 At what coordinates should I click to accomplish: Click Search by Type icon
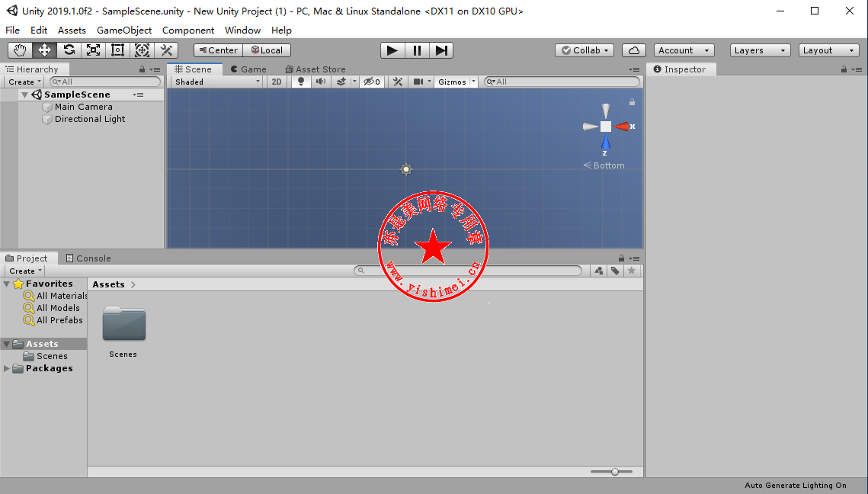(x=599, y=271)
